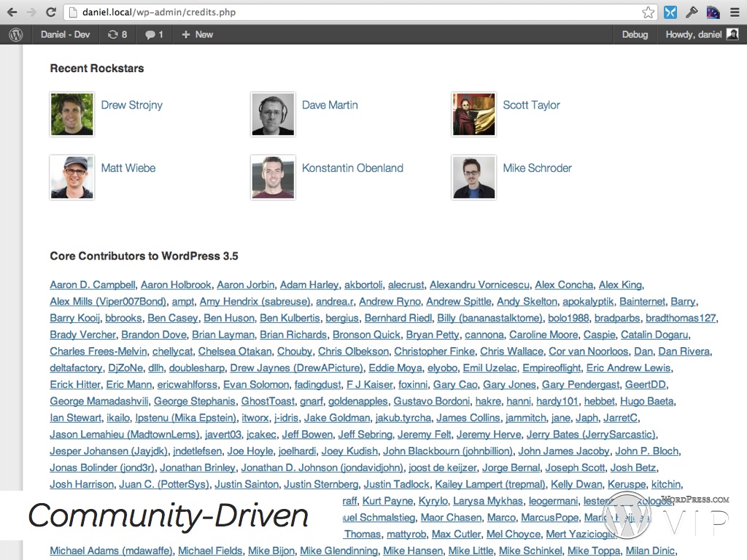Viewport: 747px width, 560px height.
Task: Open the eyedropper extension icon
Action: 692,12
